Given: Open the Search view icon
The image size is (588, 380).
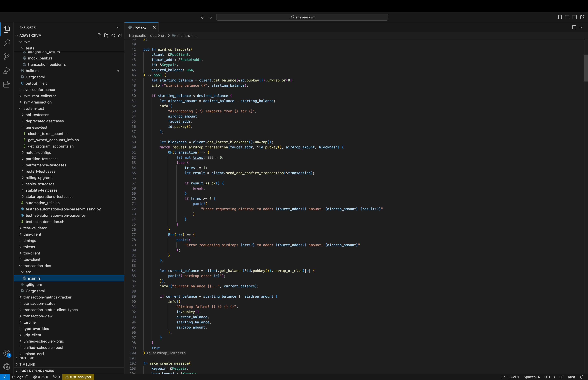Looking at the screenshot, I should [7, 43].
